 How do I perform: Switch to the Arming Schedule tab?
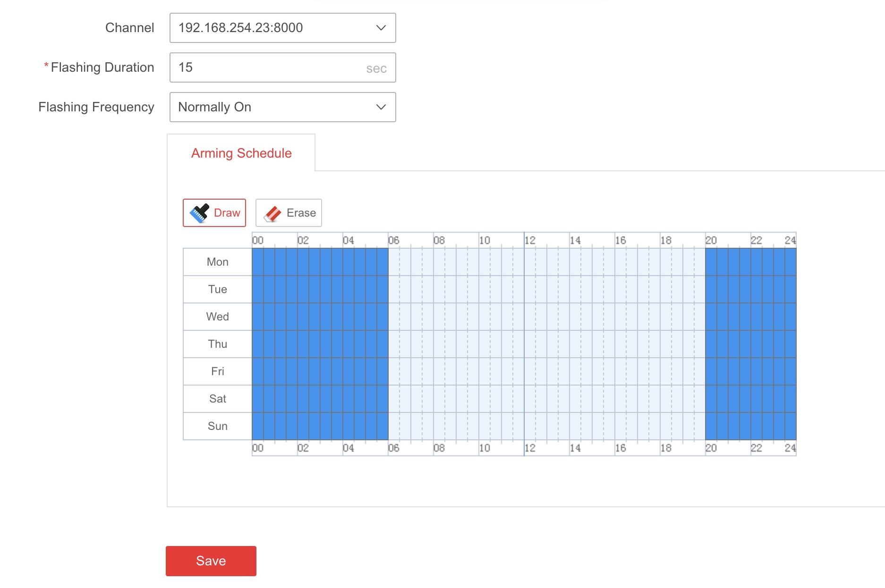(x=241, y=153)
